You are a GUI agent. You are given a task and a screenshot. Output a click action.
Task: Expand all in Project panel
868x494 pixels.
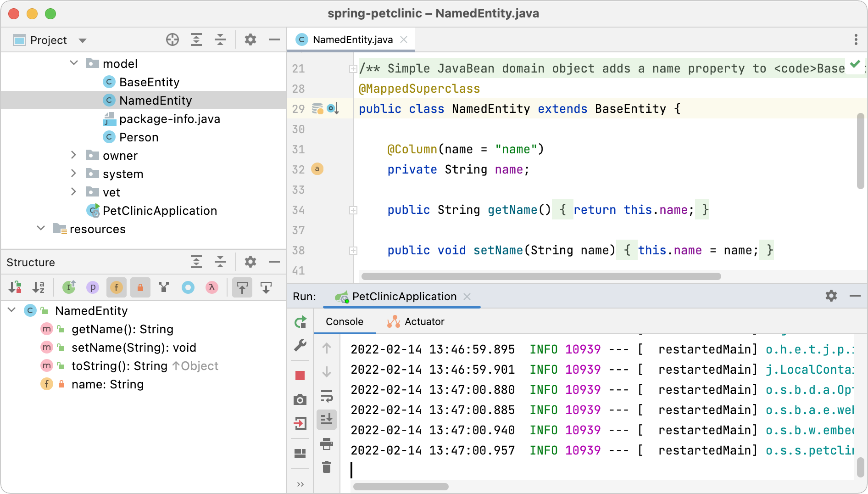pyautogui.click(x=196, y=40)
